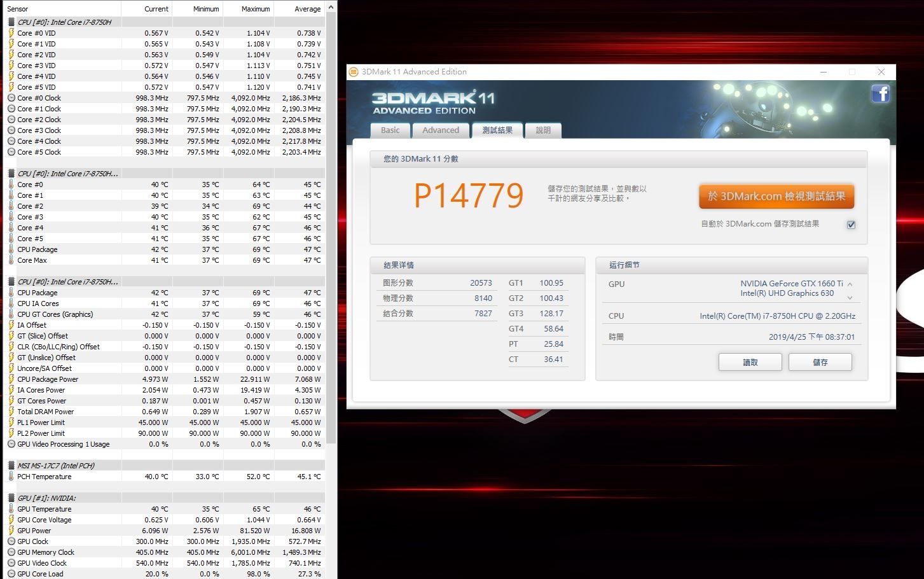The width and height of the screenshot is (924, 579).
Task: Open the 說明 help tab
Action: point(543,130)
